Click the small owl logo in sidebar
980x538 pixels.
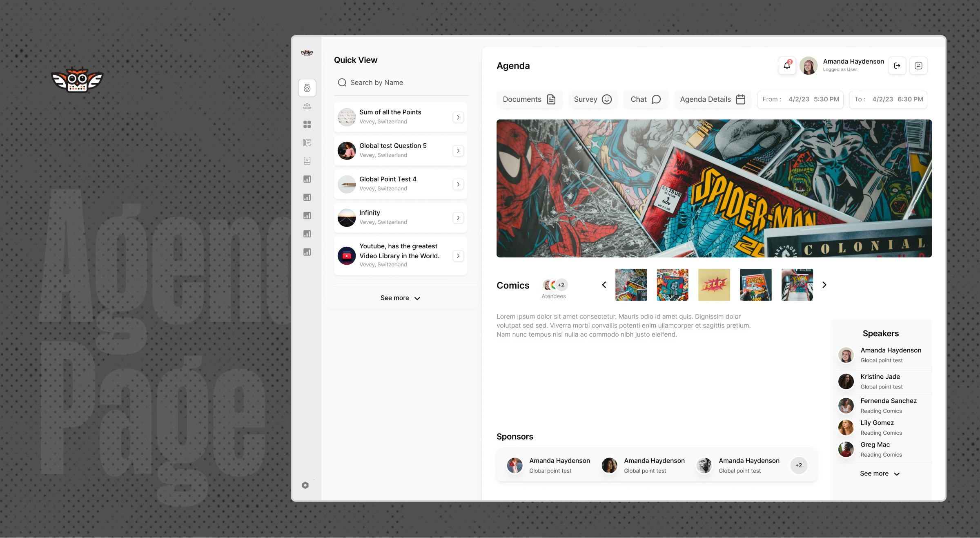[307, 53]
